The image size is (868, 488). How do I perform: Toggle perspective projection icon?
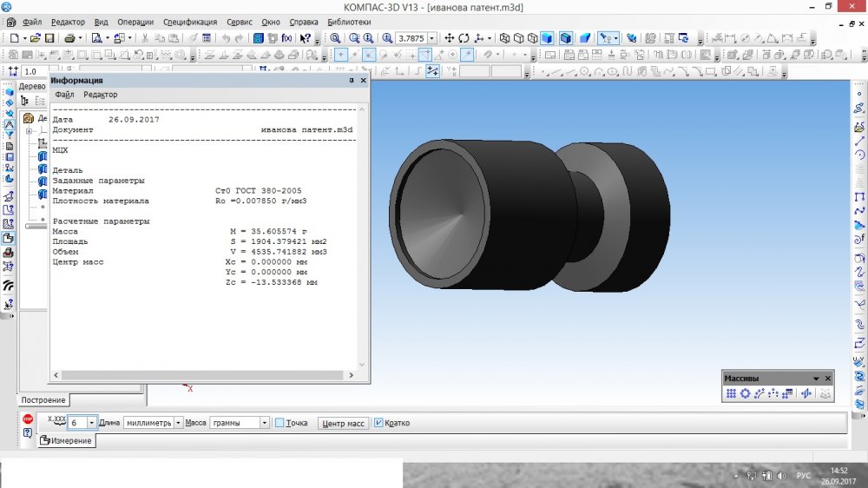[x=585, y=38]
